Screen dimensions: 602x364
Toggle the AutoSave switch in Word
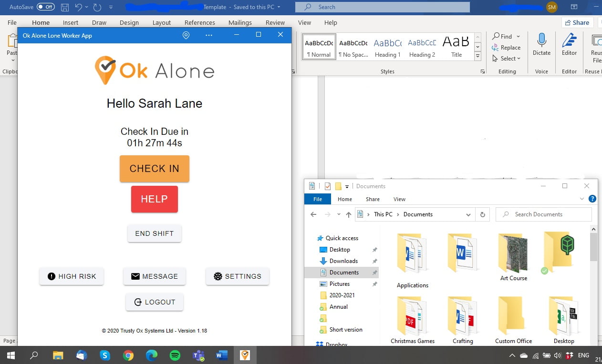[x=46, y=7]
